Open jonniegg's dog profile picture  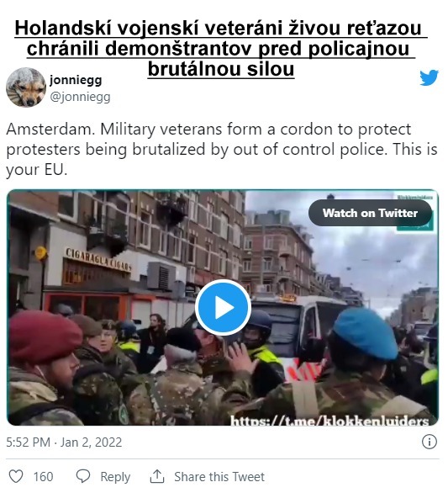tap(26, 87)
